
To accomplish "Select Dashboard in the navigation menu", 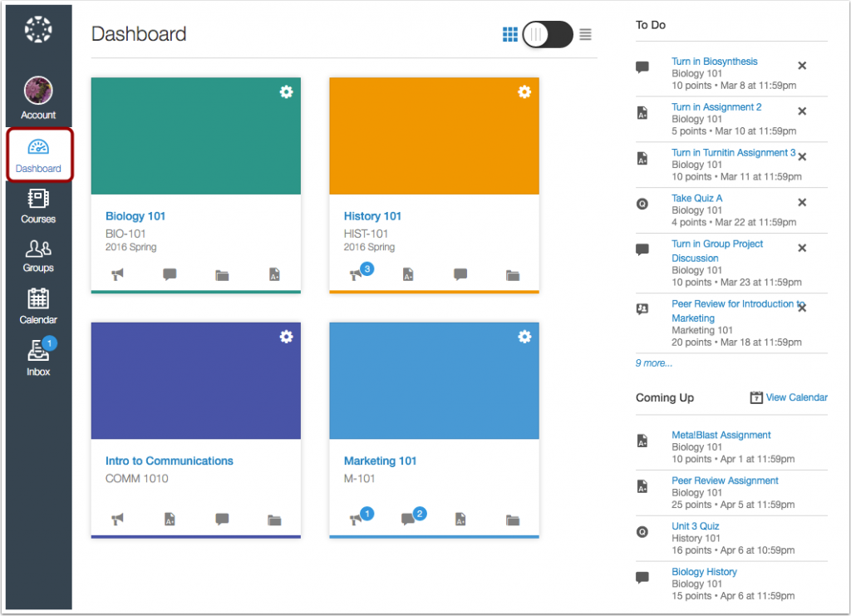I will (x=39, y=155).
